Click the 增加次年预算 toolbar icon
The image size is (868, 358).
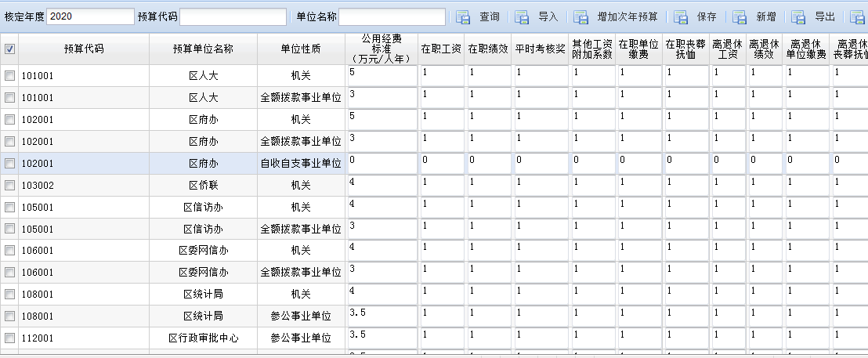(x=580, y=17)
